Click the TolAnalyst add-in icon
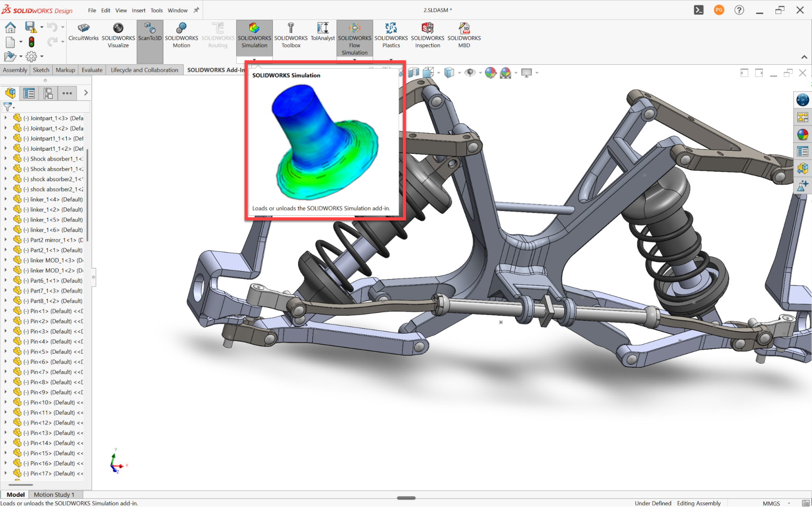Image resolution: width=812 pixels, height=507 pixels. click(x=323, y=32)
